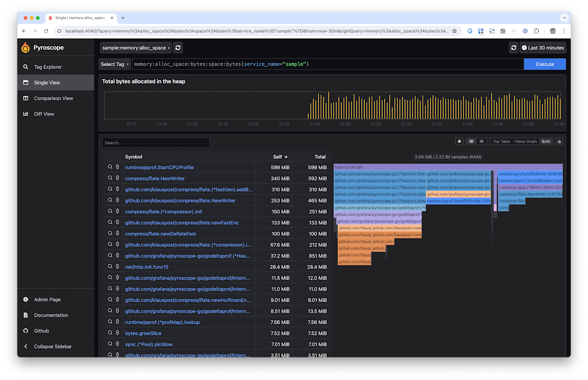
Task: Select the sync.(*Pool).pinSlow symbol
Action: [148, 345]
